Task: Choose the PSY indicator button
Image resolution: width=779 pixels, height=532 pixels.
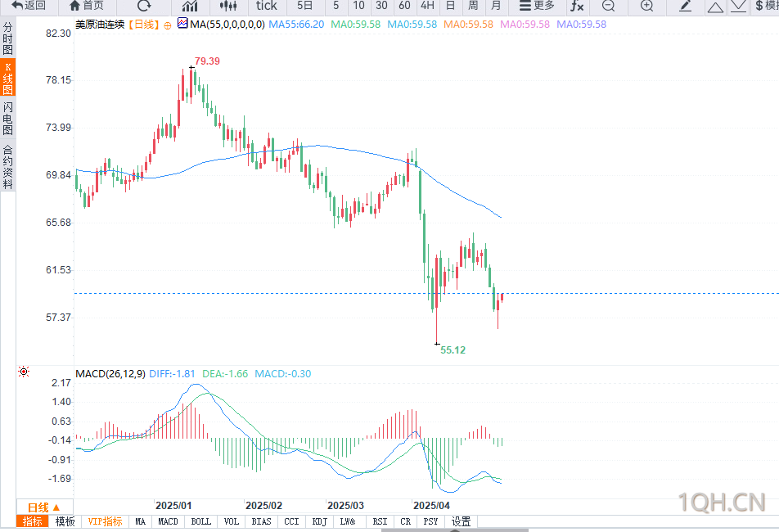Action: click(430, 521)
